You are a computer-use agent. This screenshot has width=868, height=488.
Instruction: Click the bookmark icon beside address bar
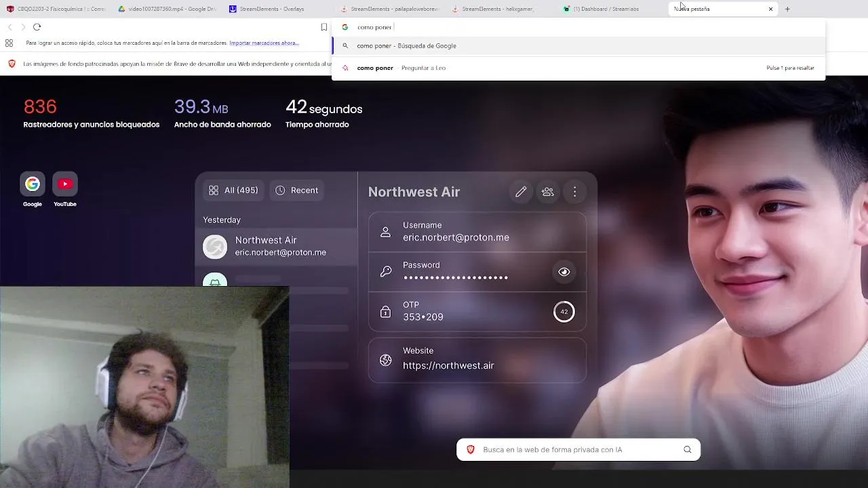(324, 27)
